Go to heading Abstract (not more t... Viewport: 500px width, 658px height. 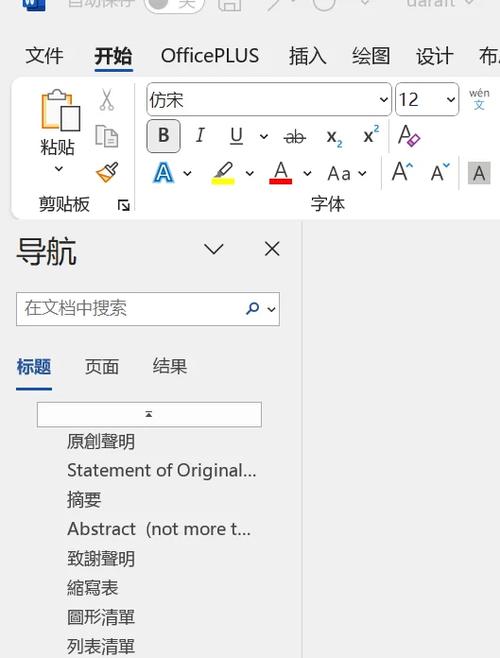(159, 529)
